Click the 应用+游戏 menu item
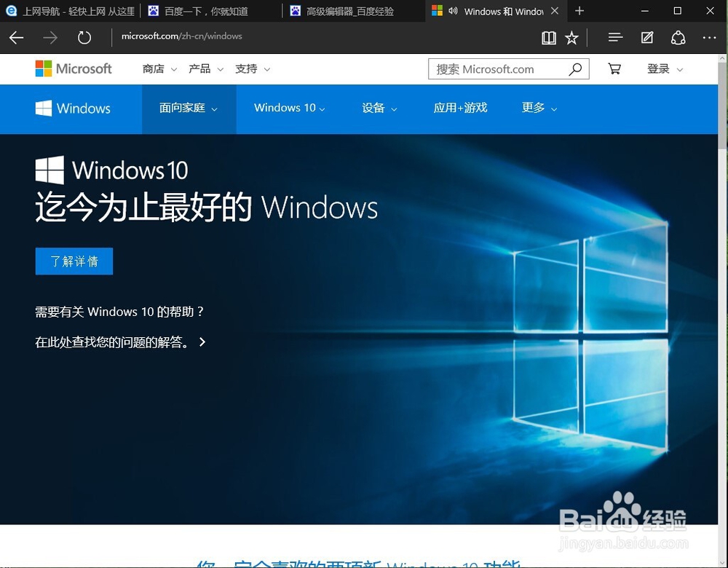The image size is (728, 568). click(460, 108)
